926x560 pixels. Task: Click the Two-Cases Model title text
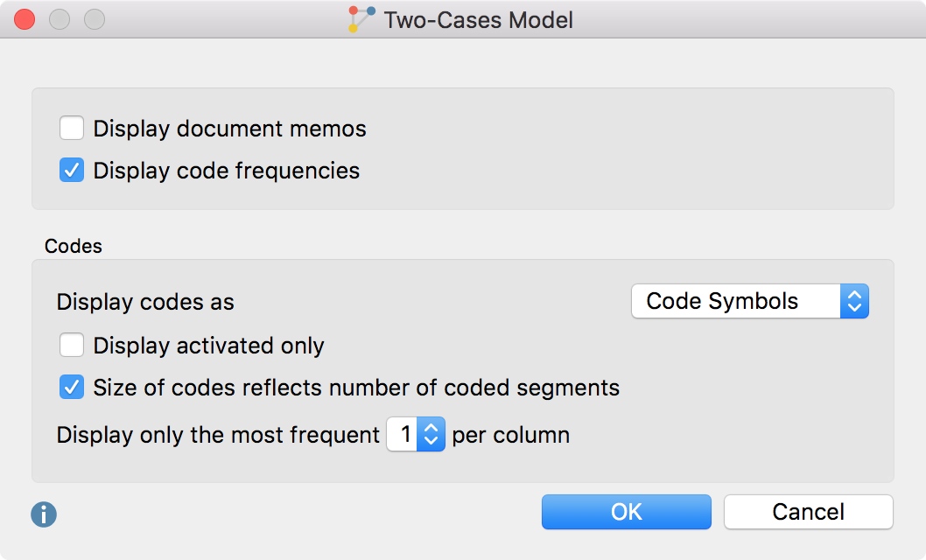[479, 20]
